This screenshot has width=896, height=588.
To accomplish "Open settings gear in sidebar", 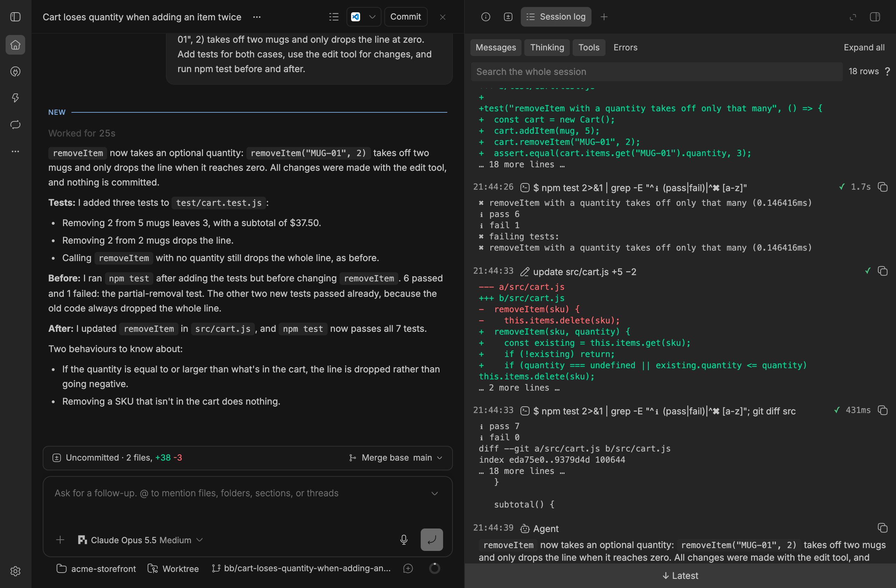I will 15,571.
